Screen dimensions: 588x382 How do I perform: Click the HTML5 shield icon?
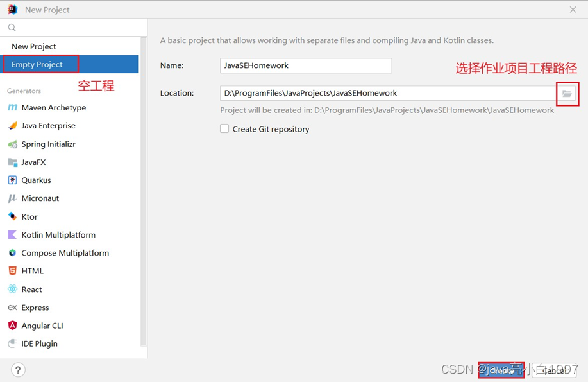click(12, 271)
